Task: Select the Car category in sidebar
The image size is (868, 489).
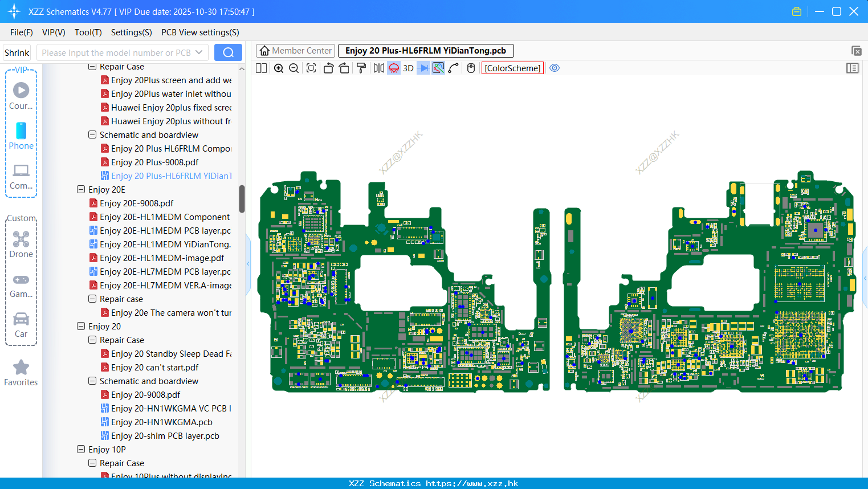Action: pos(21,325)
